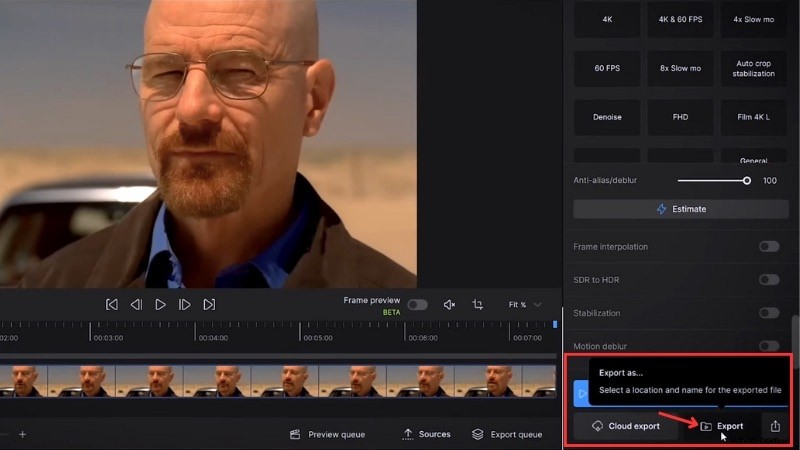Select the Auto crop stabilization preset
The height and width of the screenshot is (450, 800).
coord(753,68)
